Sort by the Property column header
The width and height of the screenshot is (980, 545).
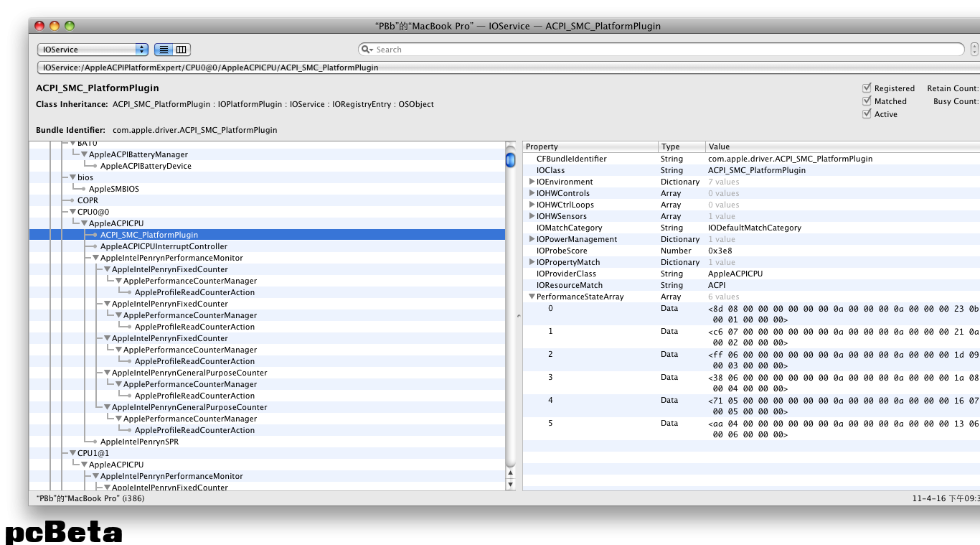point(590,146)
